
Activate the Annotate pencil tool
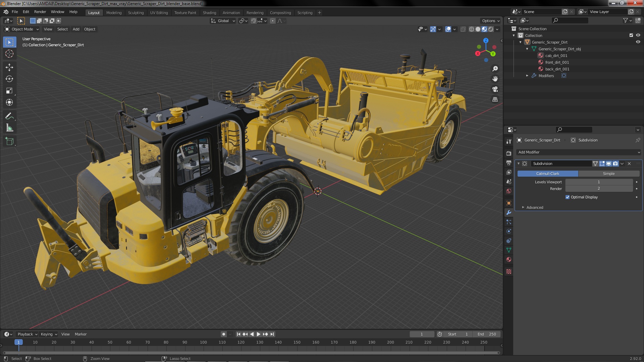point(9,116)
